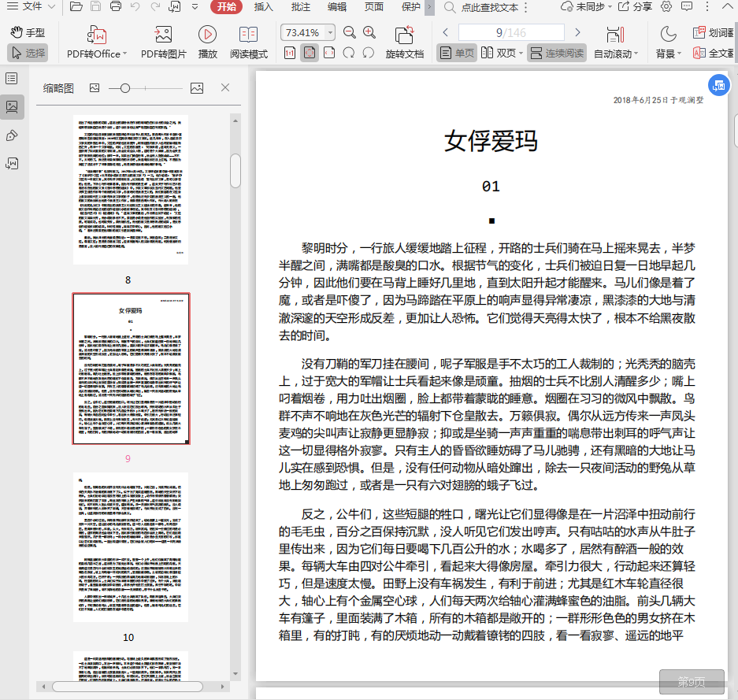This screenshot has height=700, width=738.
Task: Click the page number field 9/146
Action: [x=511, y=32]
